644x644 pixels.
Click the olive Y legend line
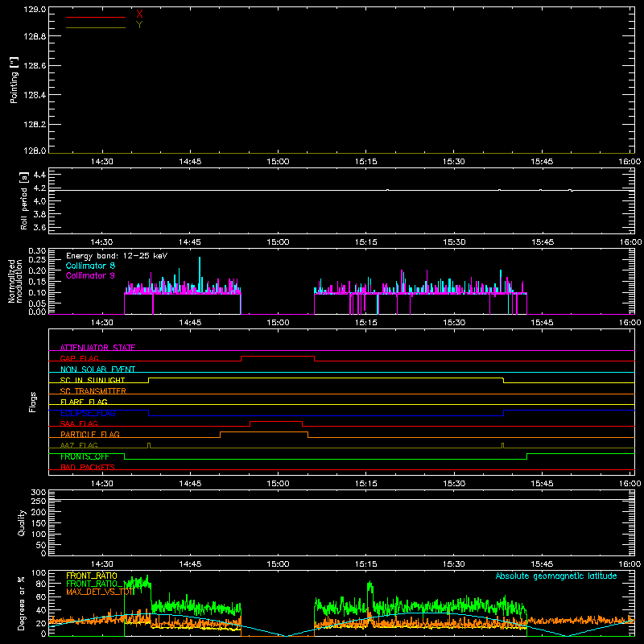[96, 27]
